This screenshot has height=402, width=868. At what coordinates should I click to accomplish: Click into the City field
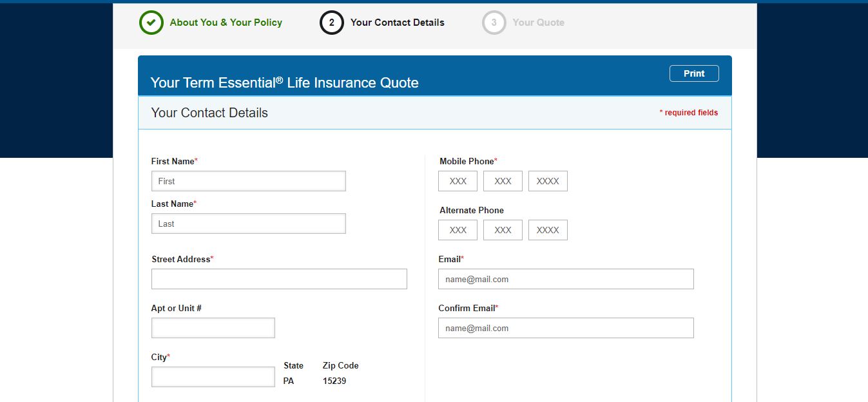pos(213,377)
